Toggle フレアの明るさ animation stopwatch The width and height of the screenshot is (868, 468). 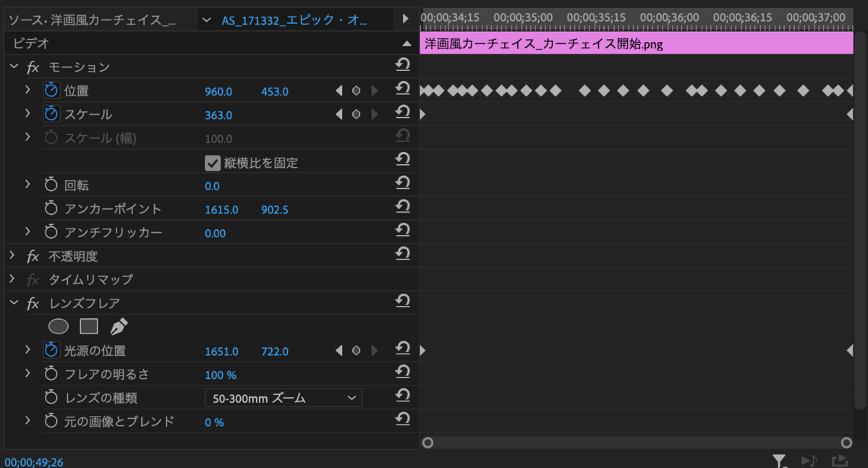51,373
